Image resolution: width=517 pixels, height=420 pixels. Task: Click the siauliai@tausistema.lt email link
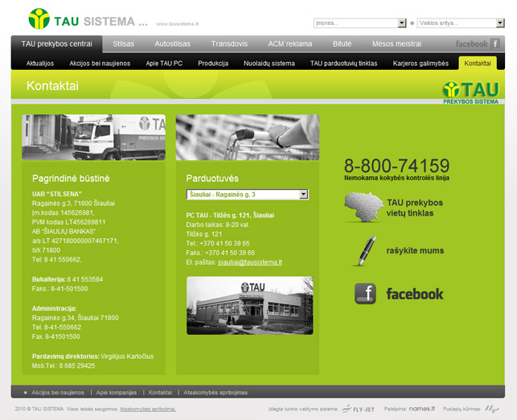tap(249, 262)
